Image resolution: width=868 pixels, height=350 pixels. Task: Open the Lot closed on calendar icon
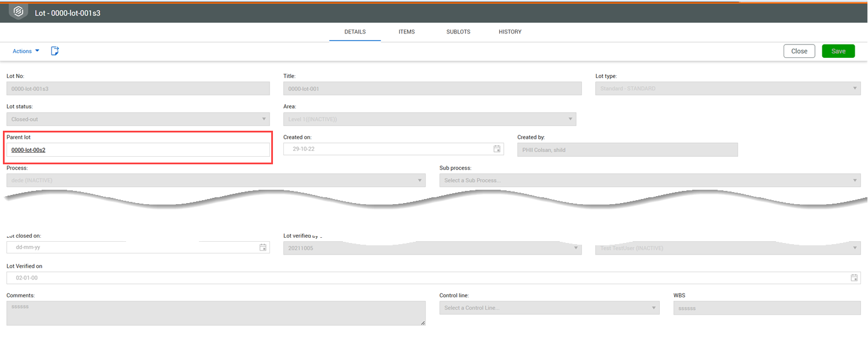[263, 248]
